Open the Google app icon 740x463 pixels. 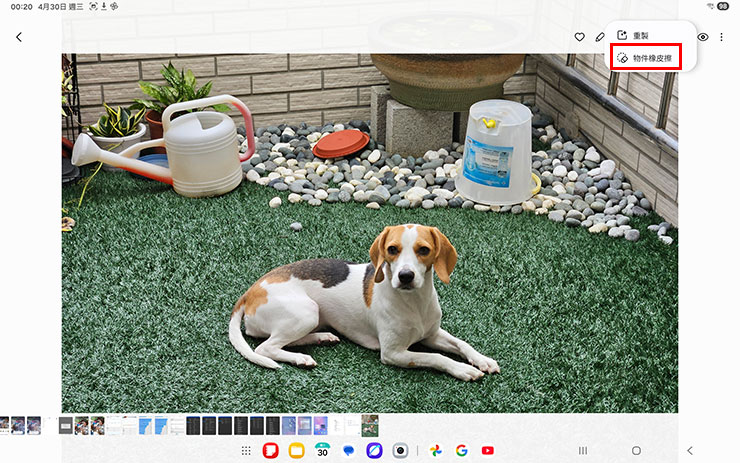[x=462, y=451]
